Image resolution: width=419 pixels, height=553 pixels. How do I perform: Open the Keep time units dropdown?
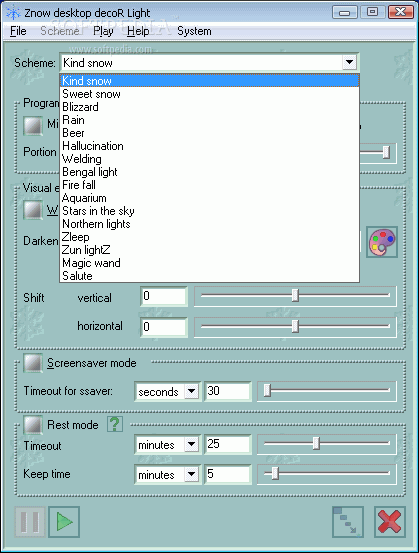(x=192, y=474)
